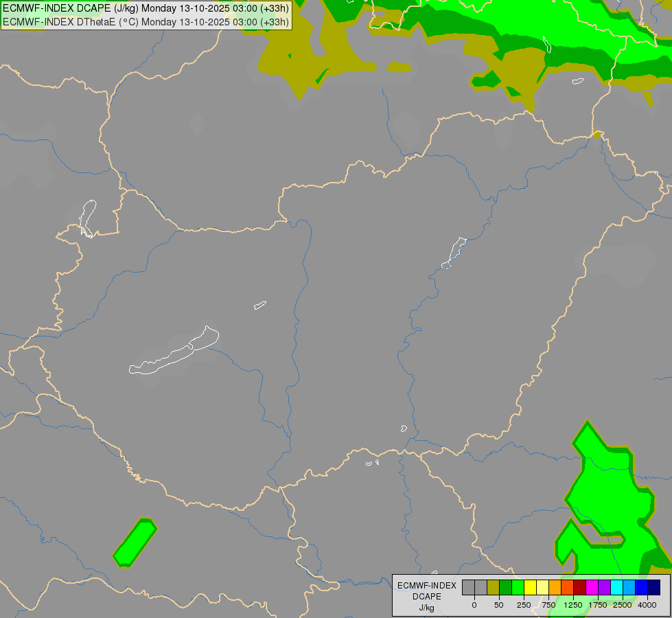Click the bright yellow legend swatch

click(531, 587)
